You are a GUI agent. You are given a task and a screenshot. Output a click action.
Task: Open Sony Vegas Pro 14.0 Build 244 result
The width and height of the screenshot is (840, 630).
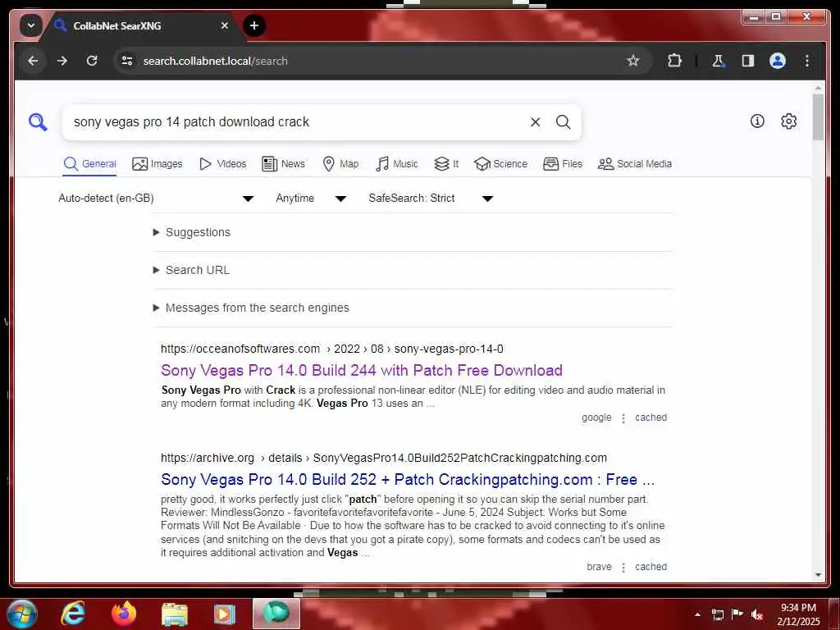point(362,370)
